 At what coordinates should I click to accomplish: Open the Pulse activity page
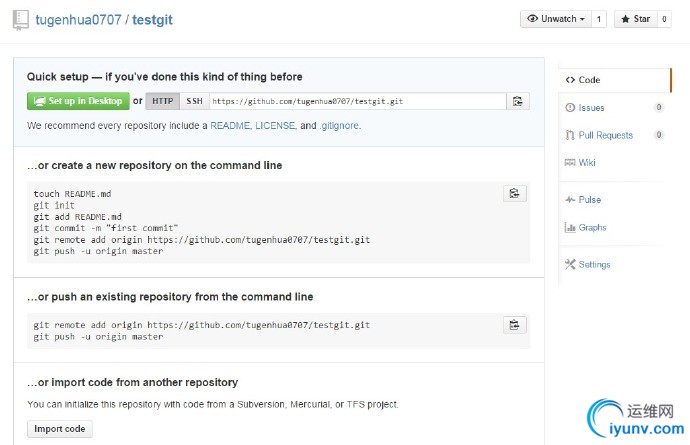589,200
